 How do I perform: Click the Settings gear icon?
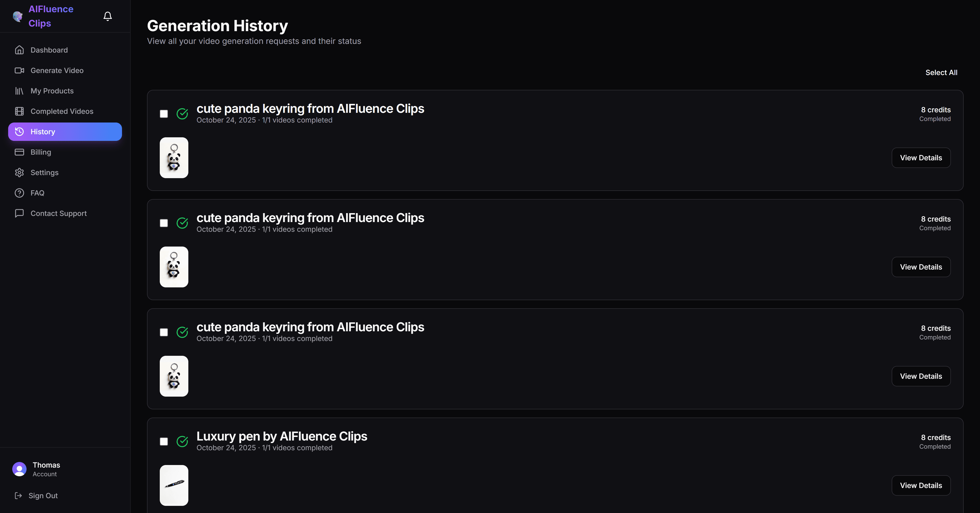[x=19, y=172]
